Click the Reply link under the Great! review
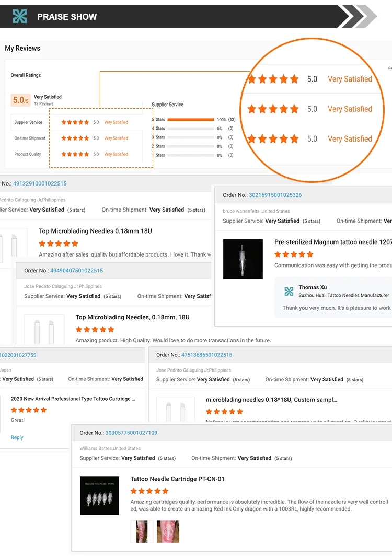The image size is (392, 556). (17, 437)
